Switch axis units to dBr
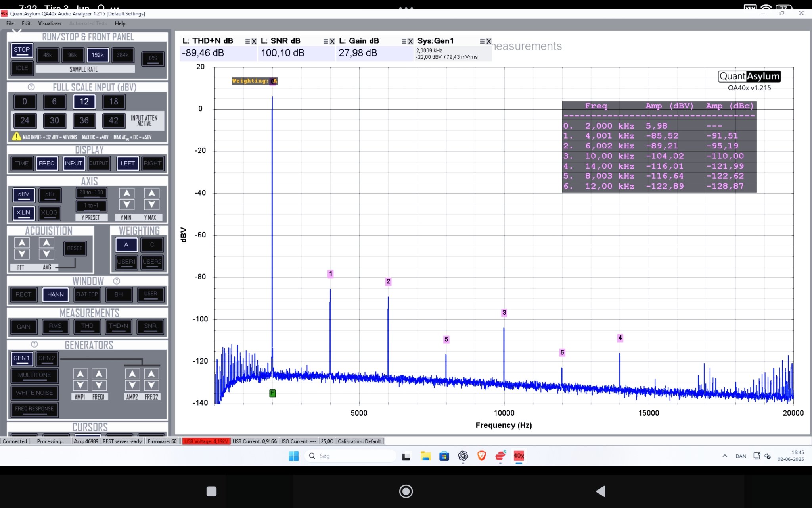Image resolution: width=812 pixels, height=508 pixels. (50, 194)
